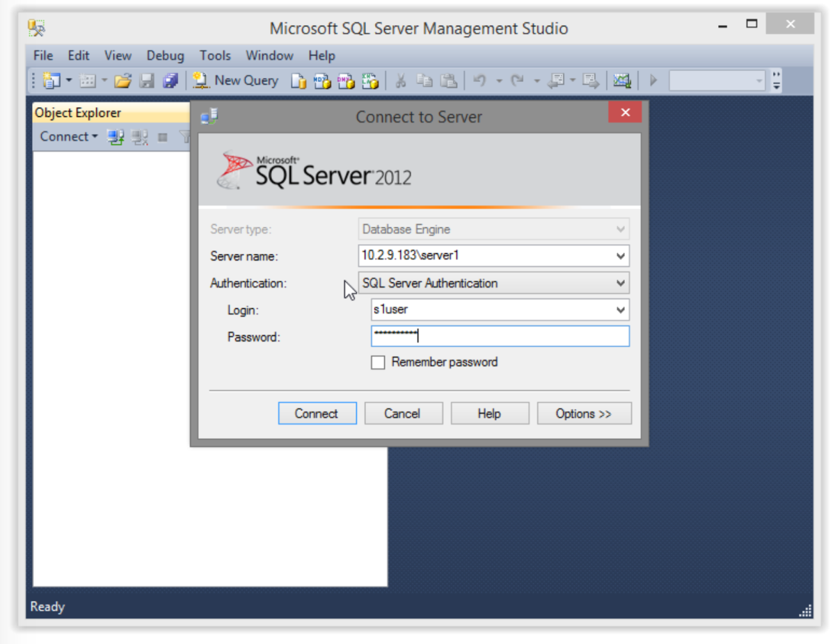Open the Tools menu
This screenshot has width=835, height=644.
point(215,56)
